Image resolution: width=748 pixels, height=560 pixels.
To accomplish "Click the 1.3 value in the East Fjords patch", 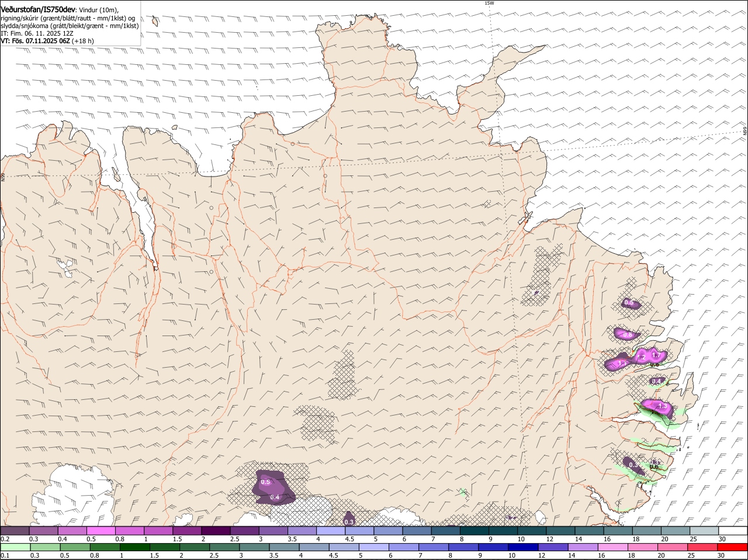I will tap(662, 406).
